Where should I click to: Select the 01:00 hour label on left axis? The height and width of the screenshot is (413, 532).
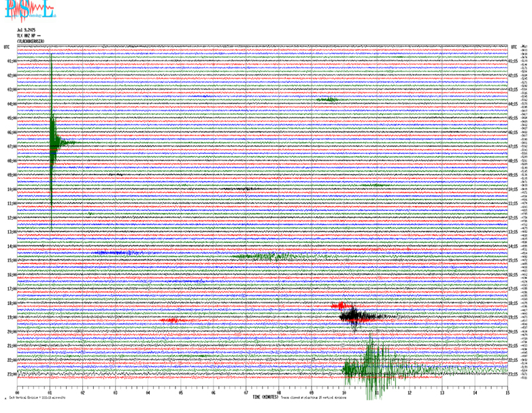coord(11,61)
